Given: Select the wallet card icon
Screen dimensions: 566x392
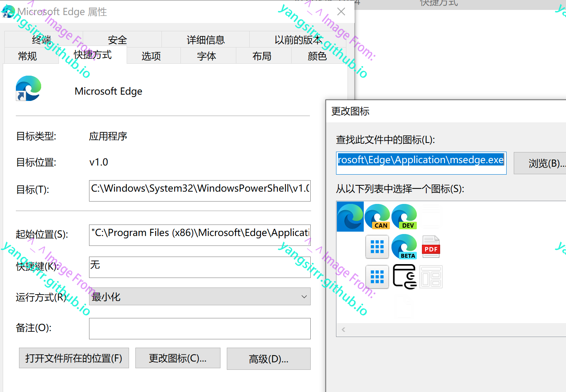Looking at the screenshot, I should (404, 277).
